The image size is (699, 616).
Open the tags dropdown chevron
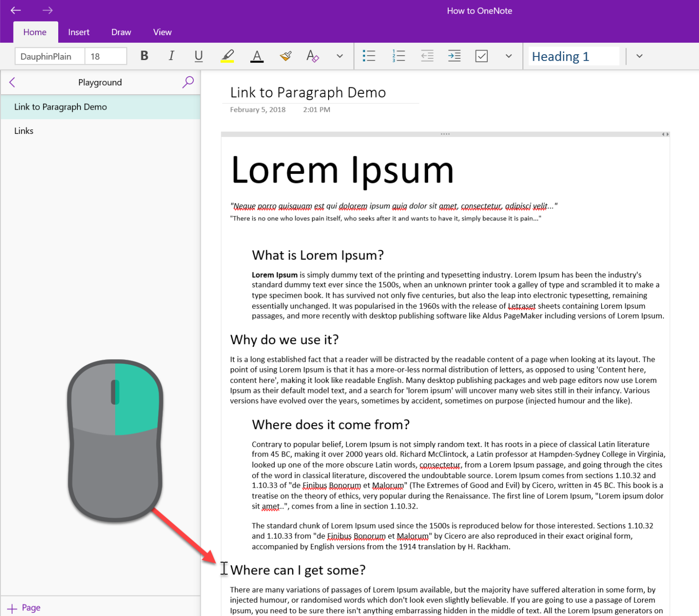pyautogui.click(x=508, y=56)
